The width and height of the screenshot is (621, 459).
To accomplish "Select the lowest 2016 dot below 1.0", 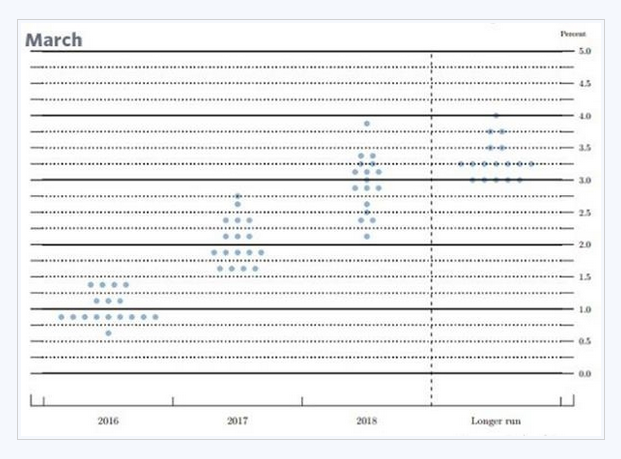I will pos(108,333).
